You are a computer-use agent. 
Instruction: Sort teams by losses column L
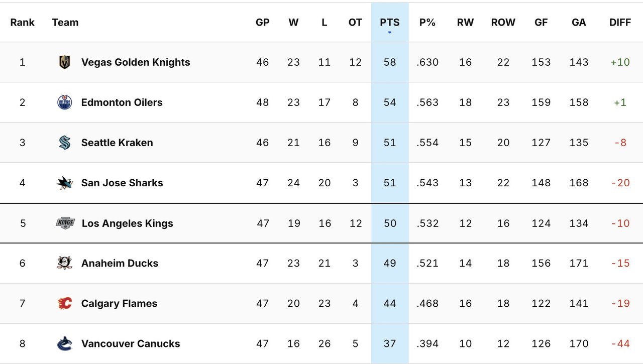(x=325, y=22)
